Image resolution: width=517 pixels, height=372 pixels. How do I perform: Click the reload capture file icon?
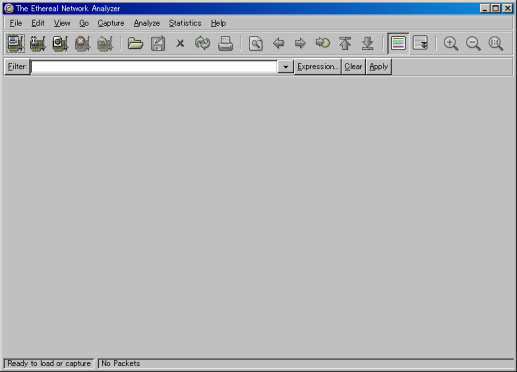[203, 43]
